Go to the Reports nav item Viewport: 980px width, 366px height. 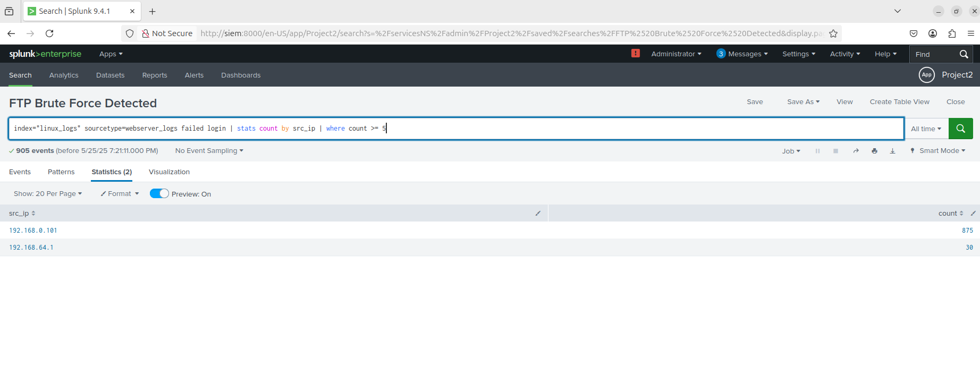155,75
